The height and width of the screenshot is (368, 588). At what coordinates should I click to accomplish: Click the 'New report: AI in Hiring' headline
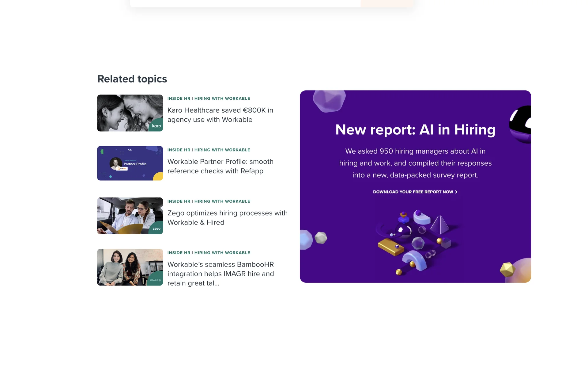(415, 129)
